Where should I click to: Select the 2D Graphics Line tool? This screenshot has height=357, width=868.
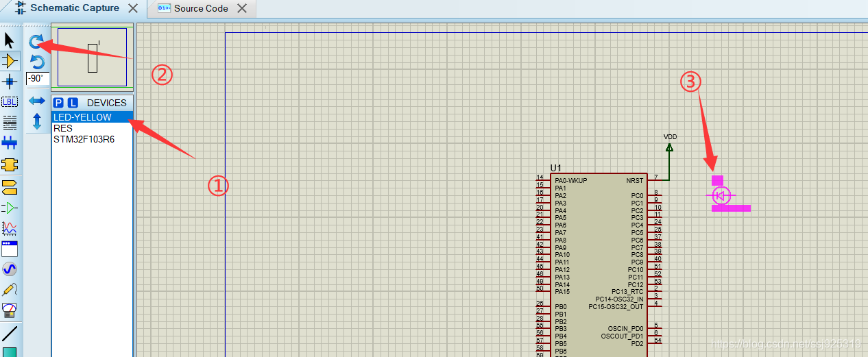coord(10,334)
